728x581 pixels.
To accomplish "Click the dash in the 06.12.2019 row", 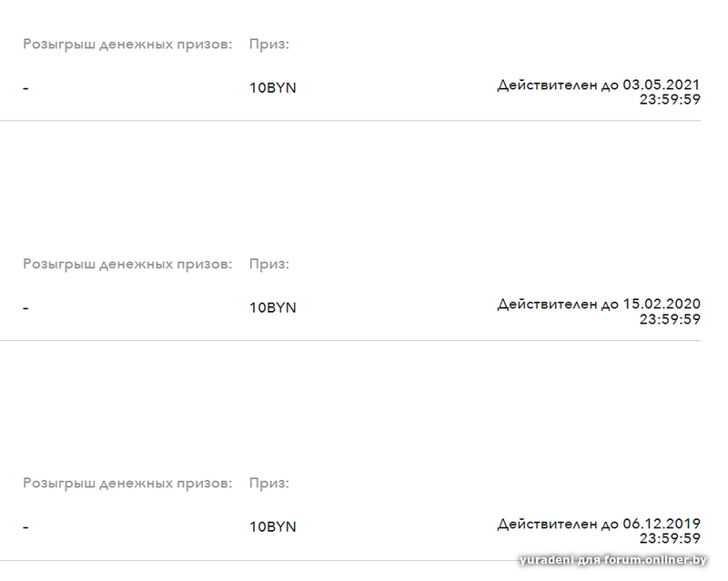I will point(25,526).
